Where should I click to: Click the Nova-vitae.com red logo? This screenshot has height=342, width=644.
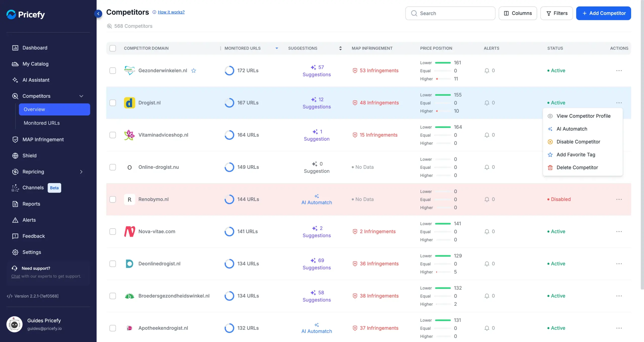(x=130, y=232)
